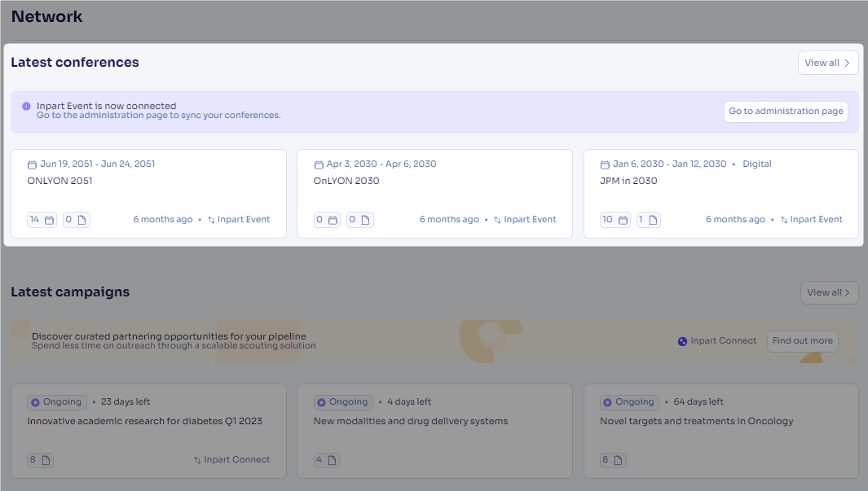Image resolution: width=868 pixels, height=491 pixels.
Task: Click 'Apr 3, 2030 - Apr 6, 2030' date range
Action: (x=381, y=164)
